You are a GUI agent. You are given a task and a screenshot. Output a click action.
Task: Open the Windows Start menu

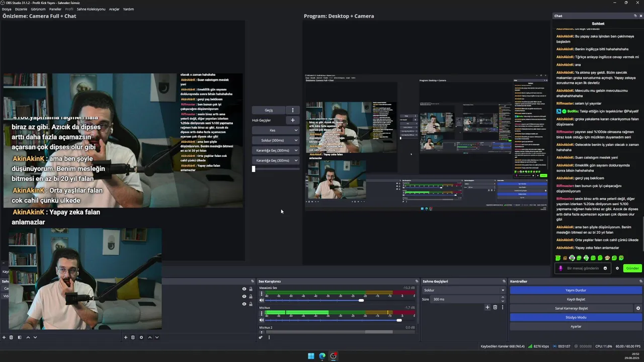click(311, 356)
